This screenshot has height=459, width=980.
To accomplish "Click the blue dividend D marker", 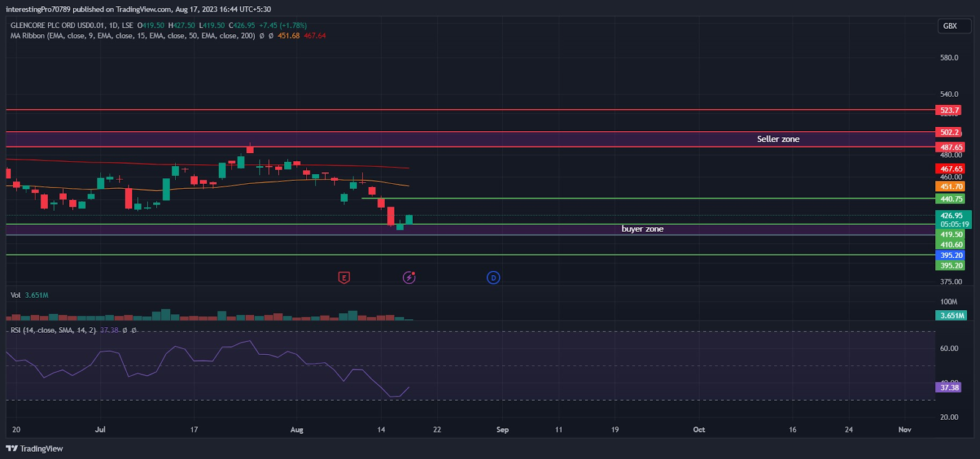I will (493, 278).
